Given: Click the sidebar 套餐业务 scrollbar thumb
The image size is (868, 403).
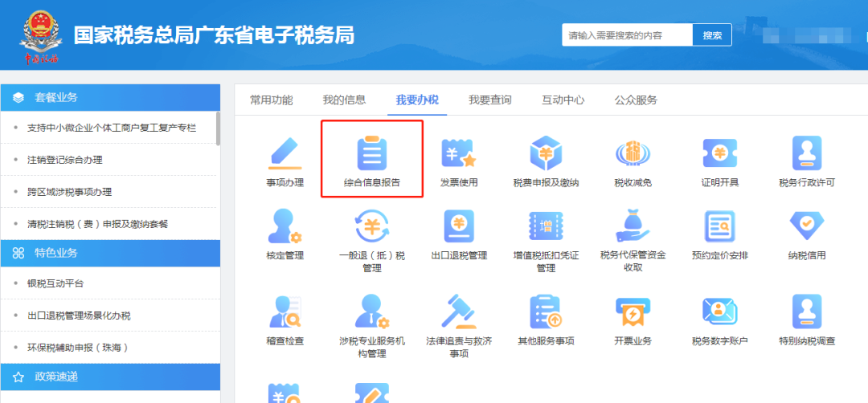Looking at the screenshot, I should (x=218, y=128).
